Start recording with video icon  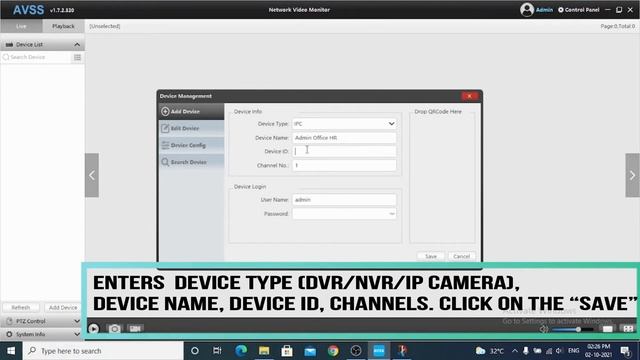click(x=135, y=329)
